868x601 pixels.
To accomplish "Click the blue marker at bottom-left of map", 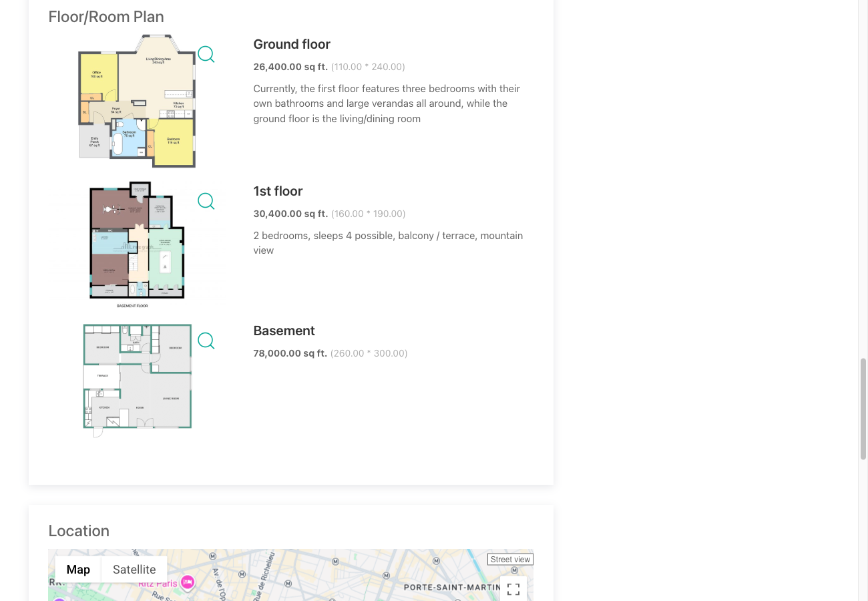I will click(59, 599).
